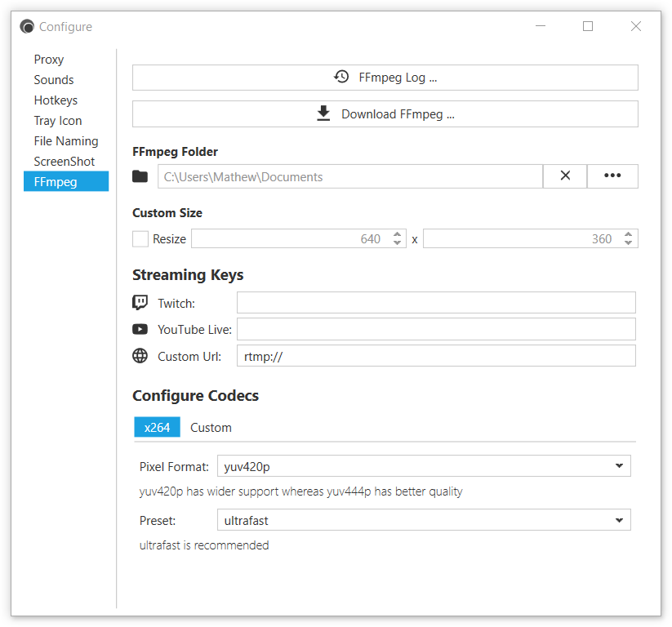Click the Captura logo in the title bar
Screen dimensions: 672x627
pyautogui.click(x=27, y=27)
